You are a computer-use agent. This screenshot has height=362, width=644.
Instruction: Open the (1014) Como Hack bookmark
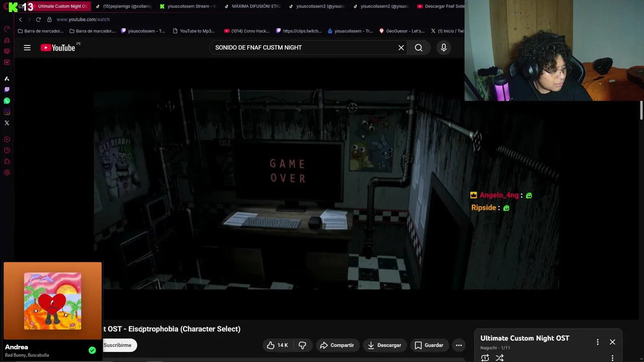(x=247, y=31)
